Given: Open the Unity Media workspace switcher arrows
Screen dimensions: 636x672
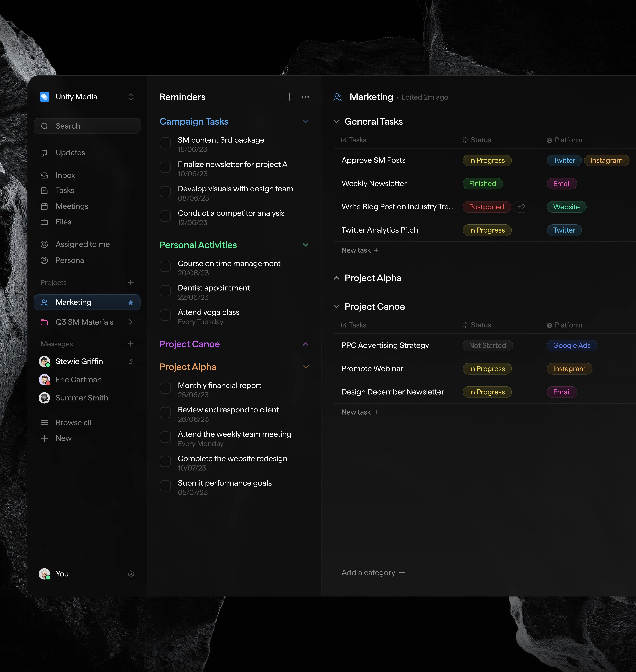Looking at the screenshot, I should tap(131, 97).
